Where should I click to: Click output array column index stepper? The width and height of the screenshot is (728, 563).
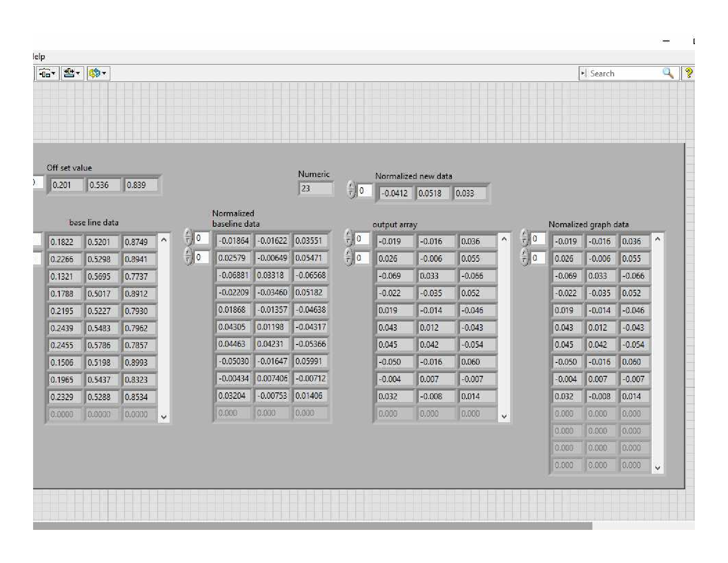click(x=349, y=257)
